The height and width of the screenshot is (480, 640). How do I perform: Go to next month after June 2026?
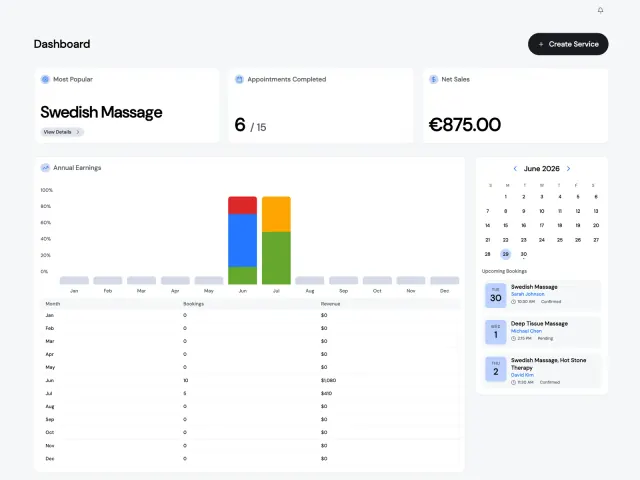(x=568, y=169)
